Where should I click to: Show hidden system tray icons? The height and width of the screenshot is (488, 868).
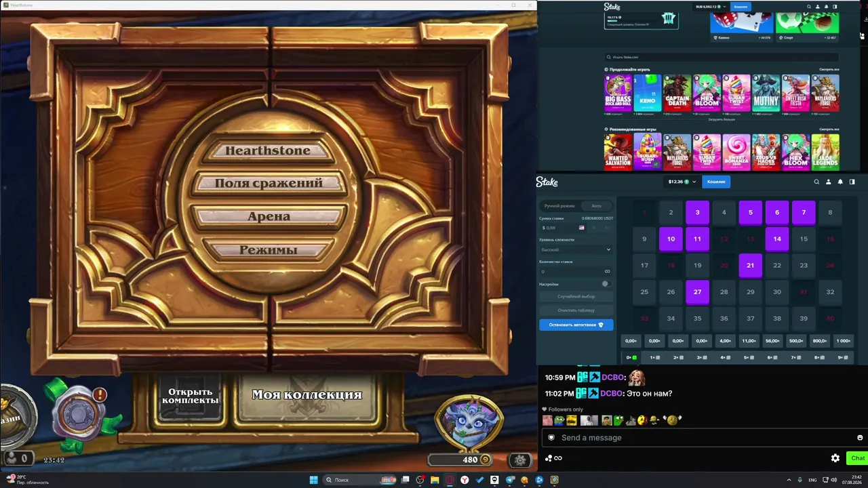(x=789, y=480)
